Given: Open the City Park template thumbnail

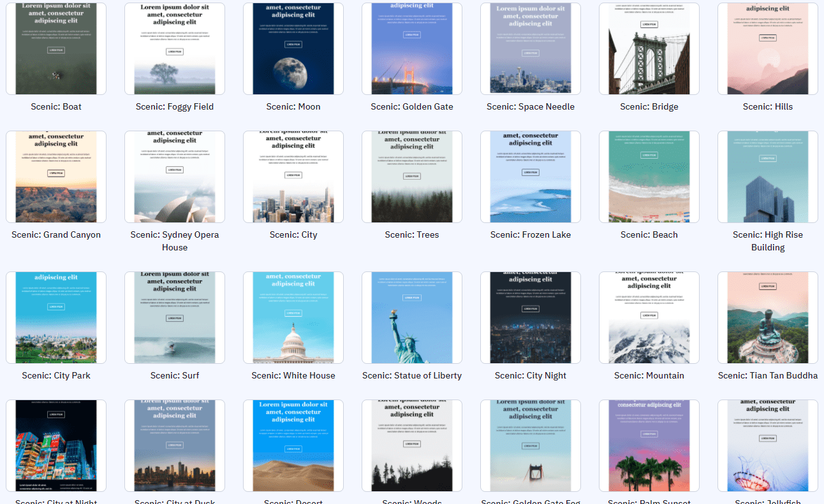Looking at the screenshot, I should [56, 318].
